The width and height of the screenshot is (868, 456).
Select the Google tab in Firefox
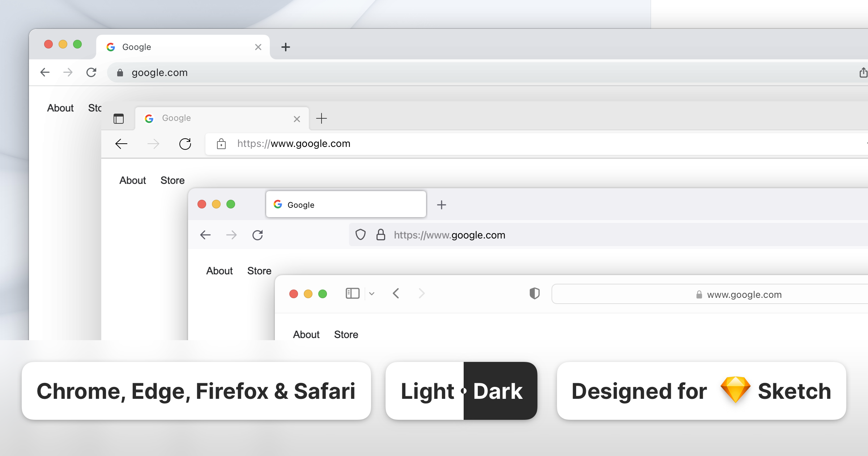point(346,205)
